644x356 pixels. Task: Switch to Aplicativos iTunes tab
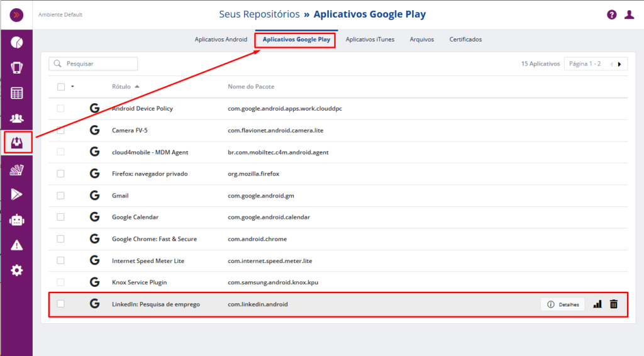point(370,40)
